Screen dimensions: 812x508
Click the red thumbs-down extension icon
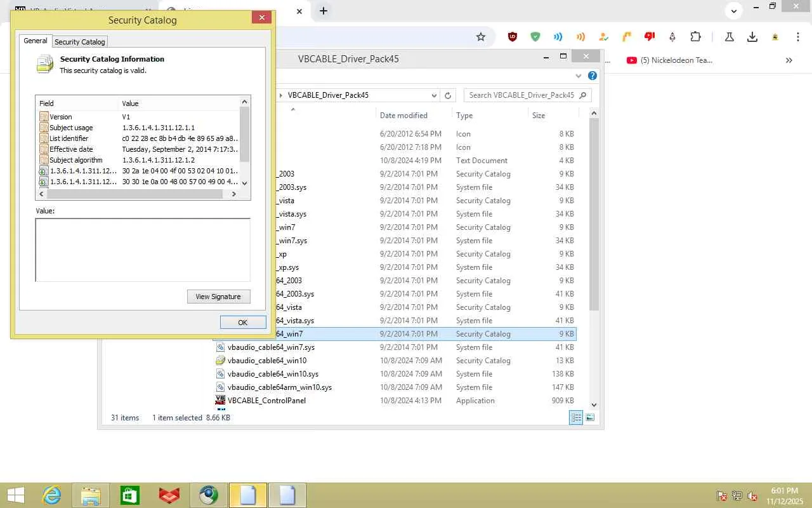(x=650, y=37)
